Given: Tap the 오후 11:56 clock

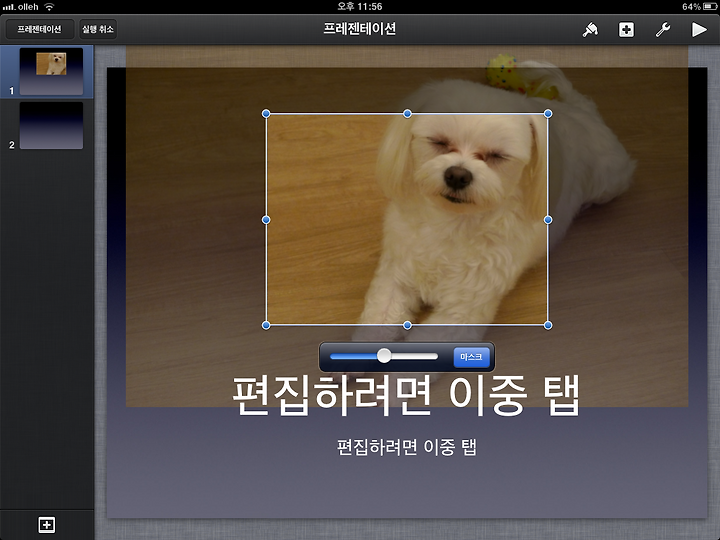Looking at the screenshot, I should [x=360, y=6].
